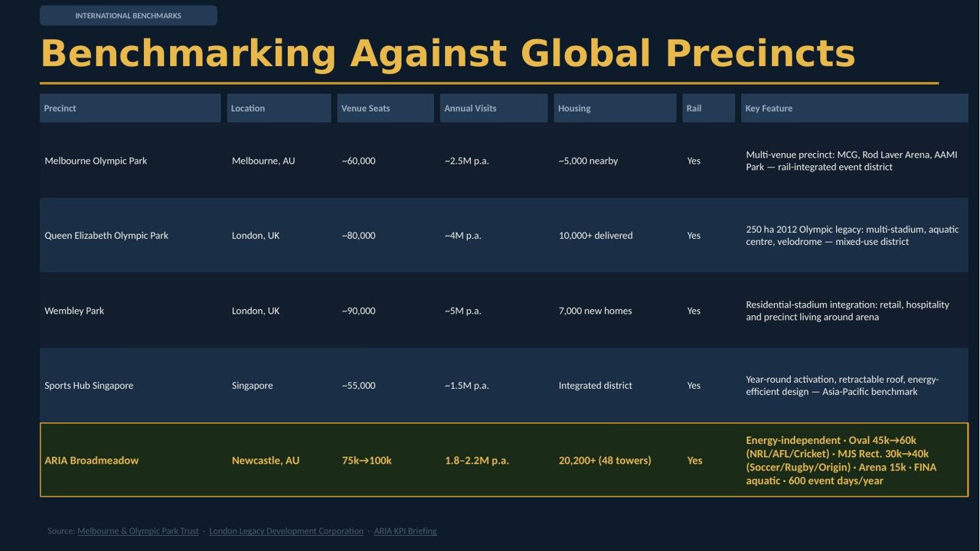Click the Sports Hub Singapore cell
The height and width of the screenshot is (551, 980).
89,386
